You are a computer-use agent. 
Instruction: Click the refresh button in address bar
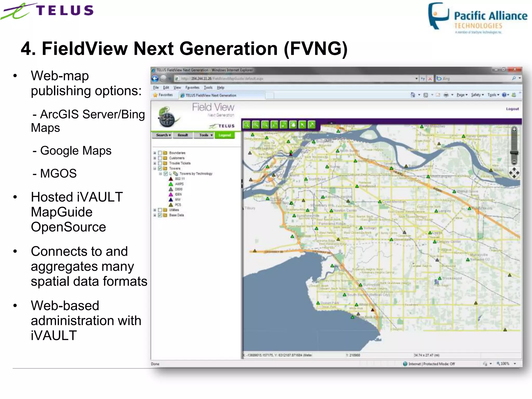pyautogui.click(x=423, y=78)
